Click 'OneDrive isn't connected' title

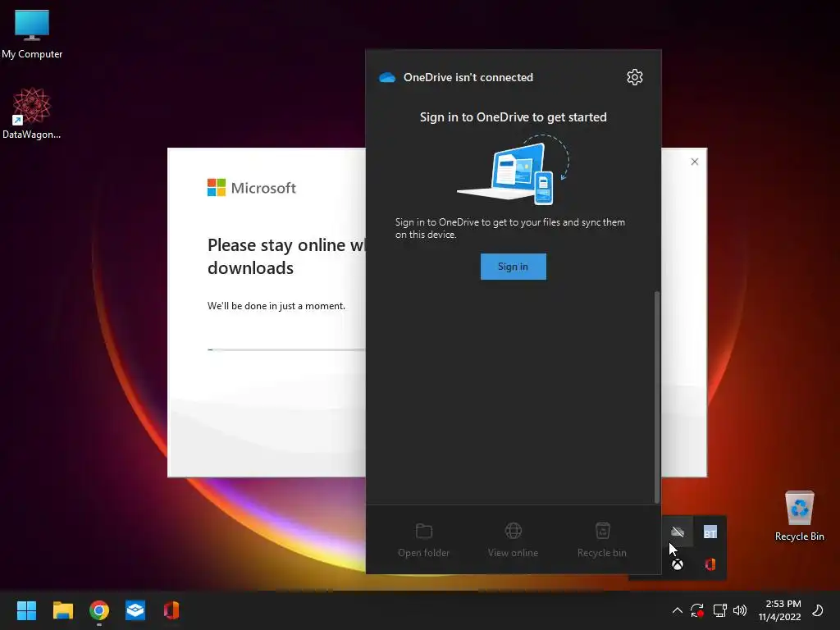pyautogui.click(x=468, y=78)
